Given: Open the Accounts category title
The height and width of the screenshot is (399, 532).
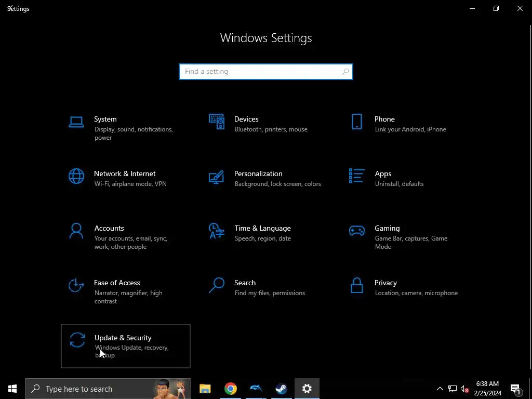Looking at the screenshot, I should pos(109,229).
